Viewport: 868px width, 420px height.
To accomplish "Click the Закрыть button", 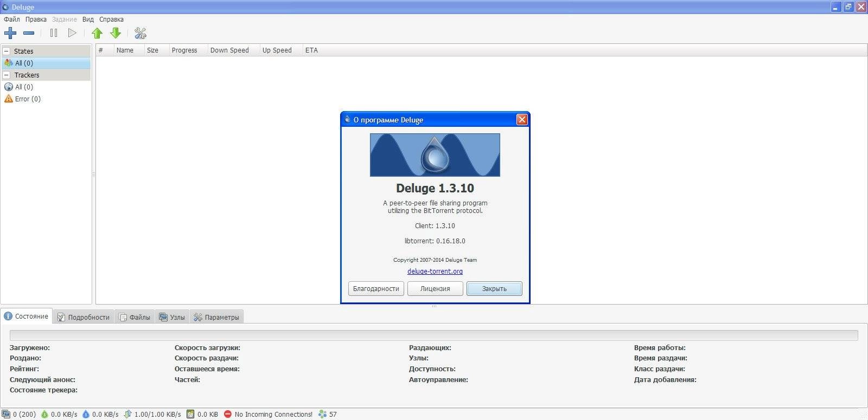I will point(494,288).
